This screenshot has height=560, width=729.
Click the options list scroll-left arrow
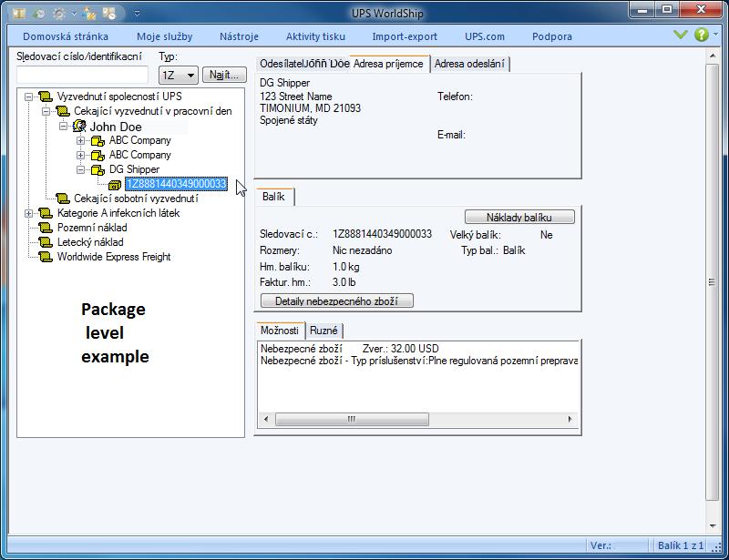pyautogui.click(x=266, y=419)
